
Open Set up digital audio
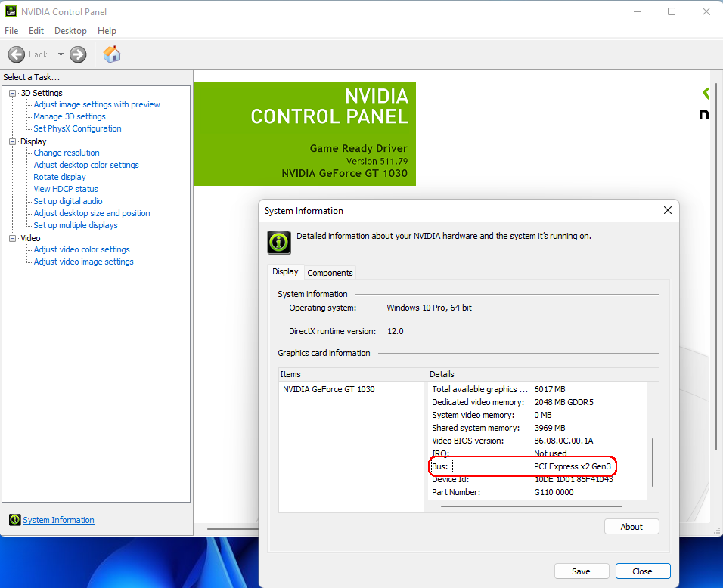click(68, 201)
